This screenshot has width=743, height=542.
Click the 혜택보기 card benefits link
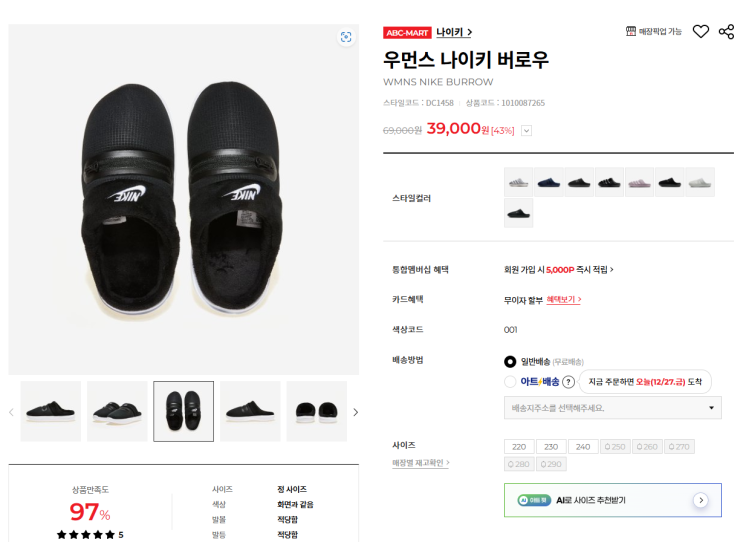click(564, 299)
